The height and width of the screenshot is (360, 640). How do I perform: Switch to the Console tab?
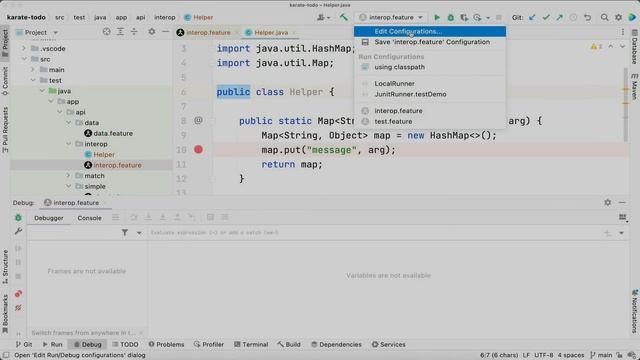(x=89, y=218)
